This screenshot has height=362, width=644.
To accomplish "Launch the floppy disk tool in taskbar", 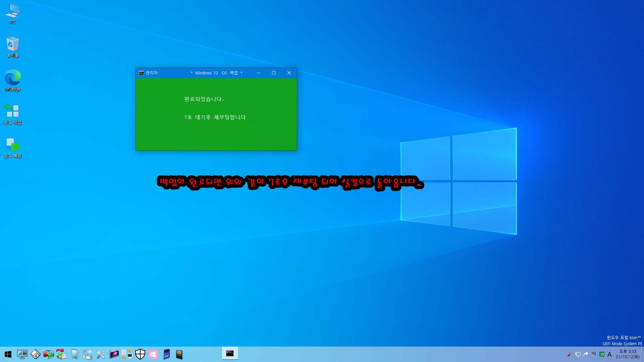I will click(35, 354).
